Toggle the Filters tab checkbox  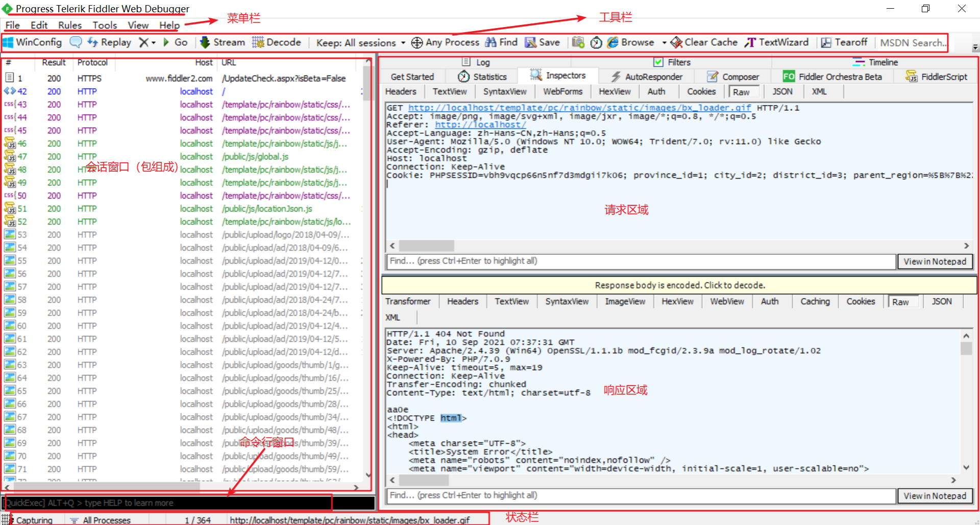tap(658, 62)
